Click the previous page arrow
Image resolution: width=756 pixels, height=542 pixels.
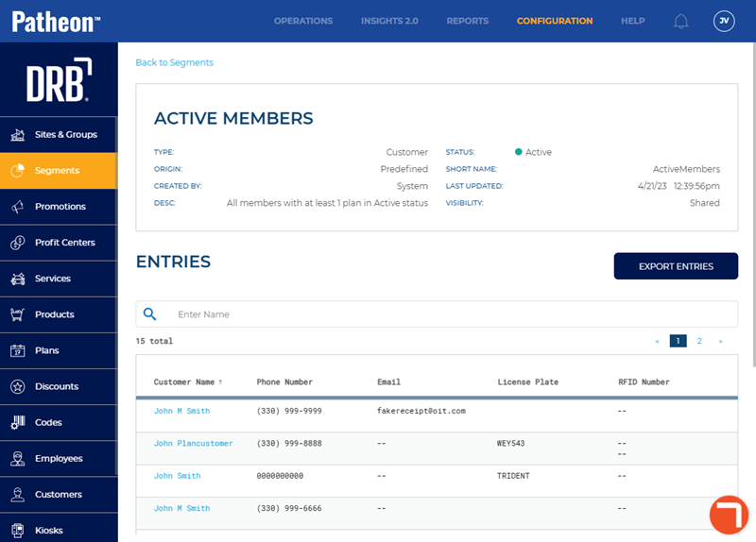(657, 341)
